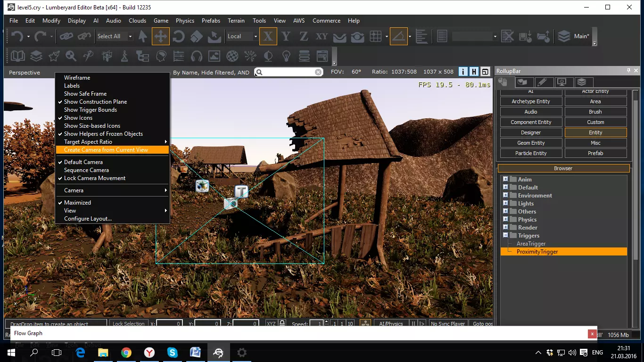Image resolution: width=644 pixels, height=362 pixels.
Task: Open the Terrain menu
Action: pos(236,21)
